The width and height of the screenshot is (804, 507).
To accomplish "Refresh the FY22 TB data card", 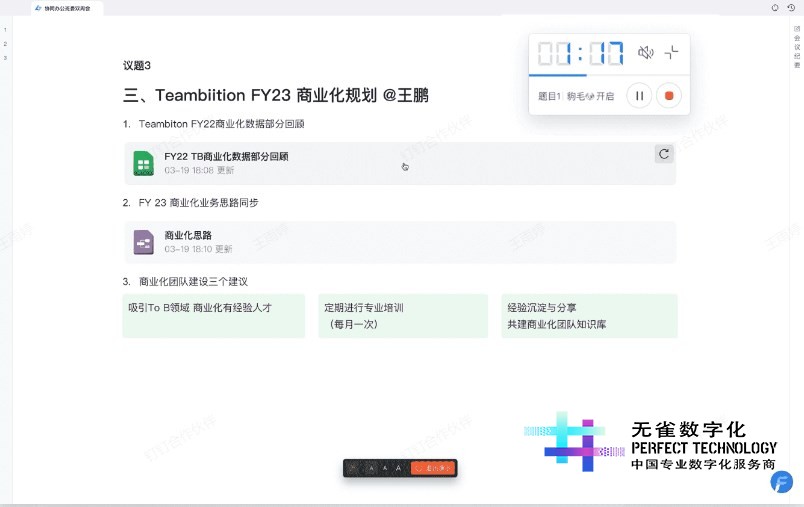I will coord(664,154).
